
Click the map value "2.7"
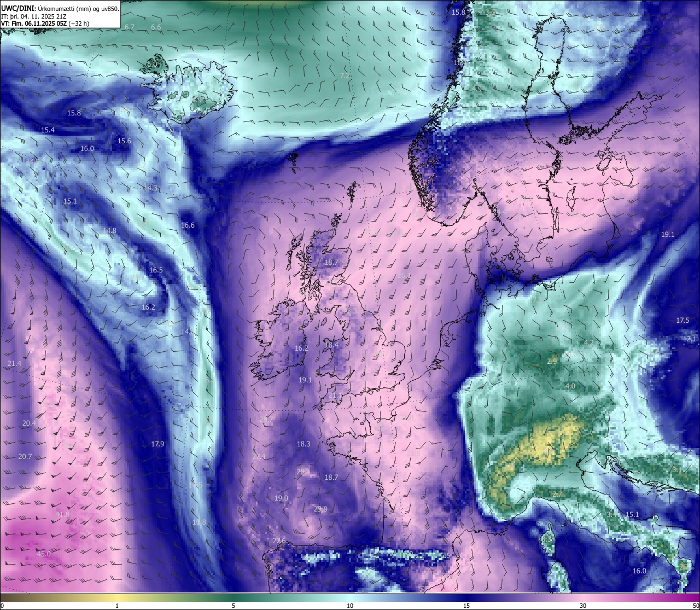pyautogui.click(x=557, y=494)
